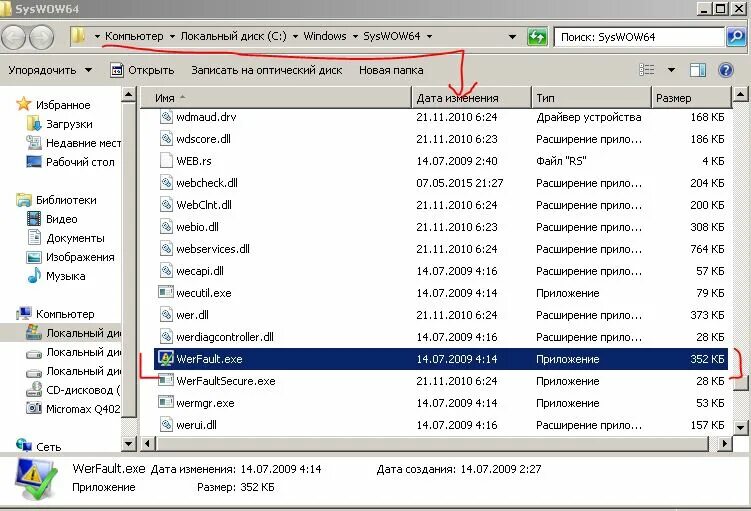Click Новая папка toolbar button
Image resolution: width=751 pixels, height=511 pixels.
pos(391,70)
